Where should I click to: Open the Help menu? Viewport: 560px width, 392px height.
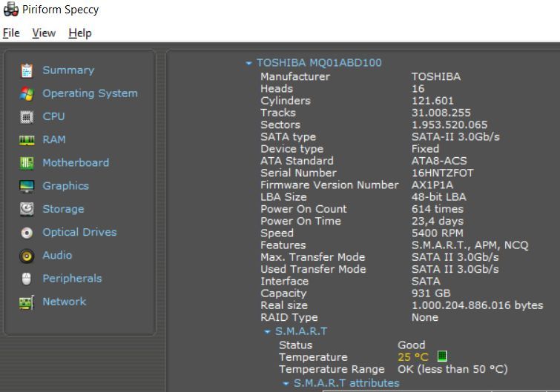(79, 33)
